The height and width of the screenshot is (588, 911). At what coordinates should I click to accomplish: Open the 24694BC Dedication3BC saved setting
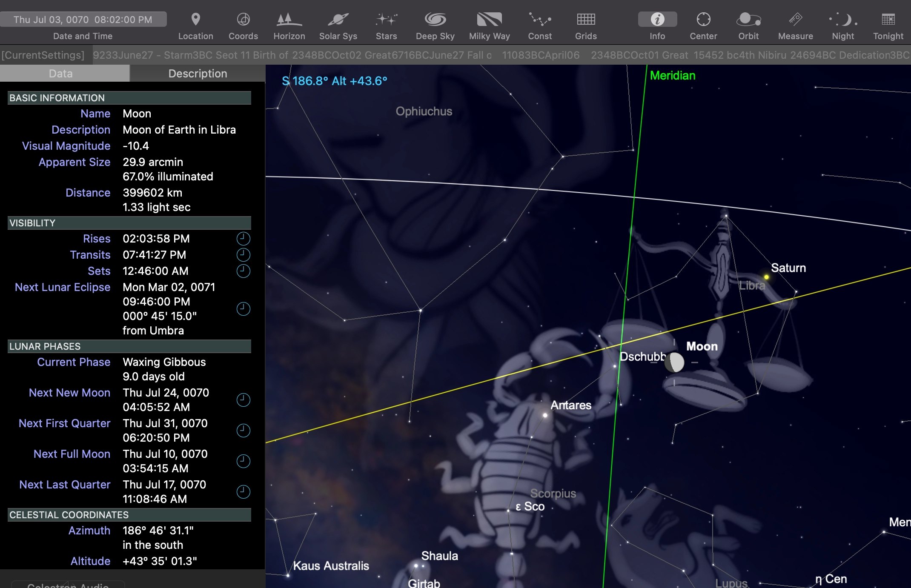[x=850, y=55]
